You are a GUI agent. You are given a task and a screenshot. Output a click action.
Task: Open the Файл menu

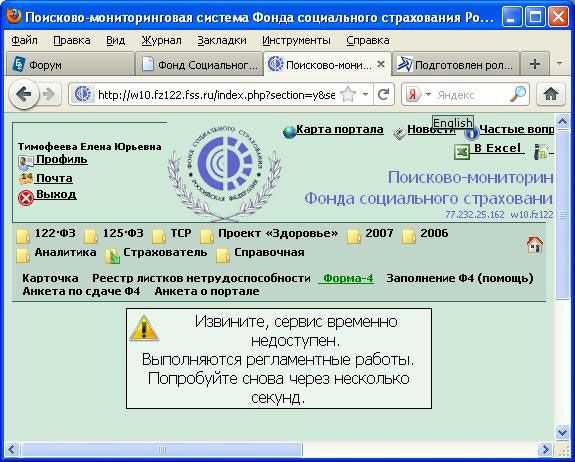tap(24, 40)
